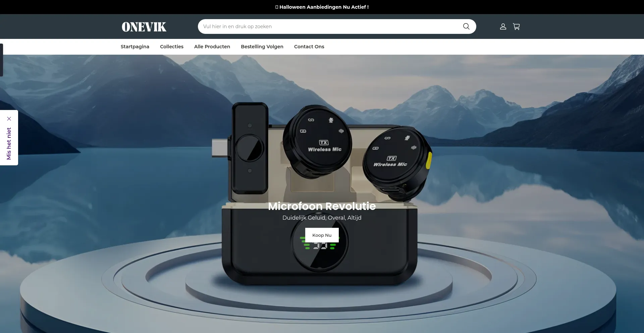Screen dimensions: 644x333
Task: Go to Startpagina in navigation
Action: click(135, 47)
